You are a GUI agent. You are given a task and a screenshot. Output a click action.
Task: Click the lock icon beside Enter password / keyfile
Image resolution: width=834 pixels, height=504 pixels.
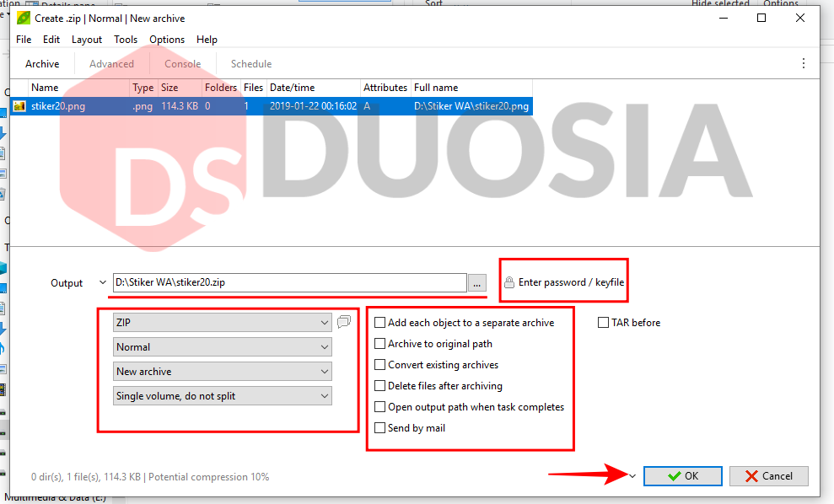[x=508, y=282]
